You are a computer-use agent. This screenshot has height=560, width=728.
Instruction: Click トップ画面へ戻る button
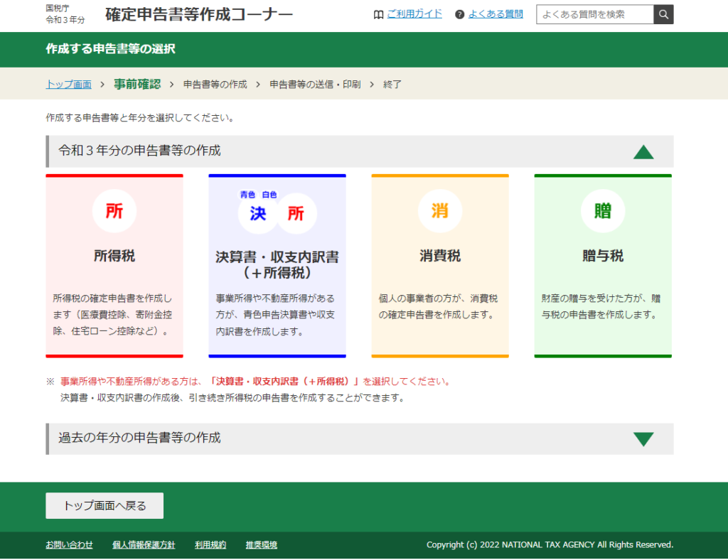pos(105,505)
